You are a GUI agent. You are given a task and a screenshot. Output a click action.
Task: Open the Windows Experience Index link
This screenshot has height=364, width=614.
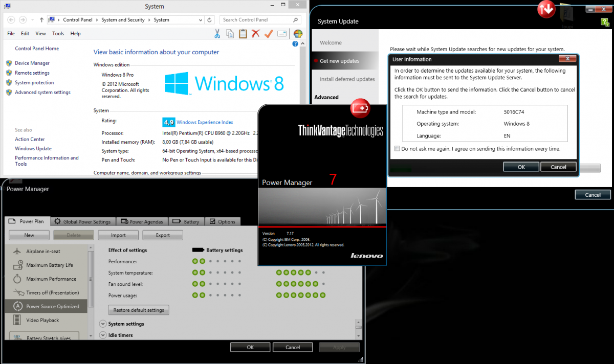205,122
